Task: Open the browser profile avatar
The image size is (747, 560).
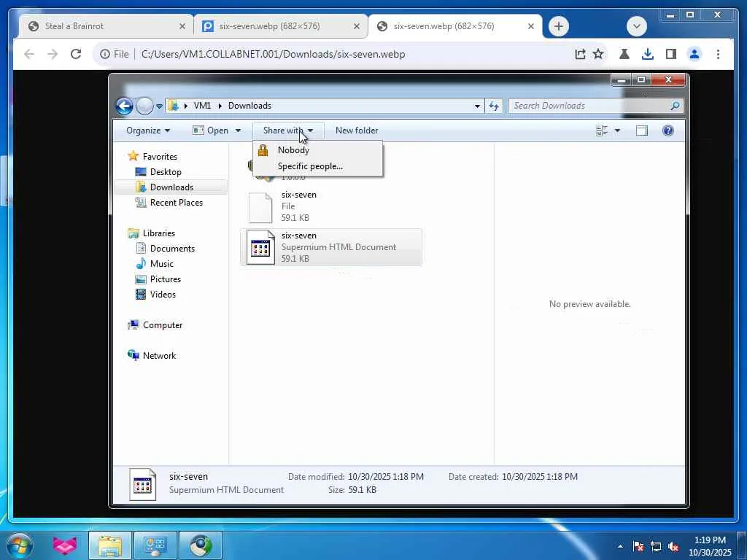Action: click(694, 54)
